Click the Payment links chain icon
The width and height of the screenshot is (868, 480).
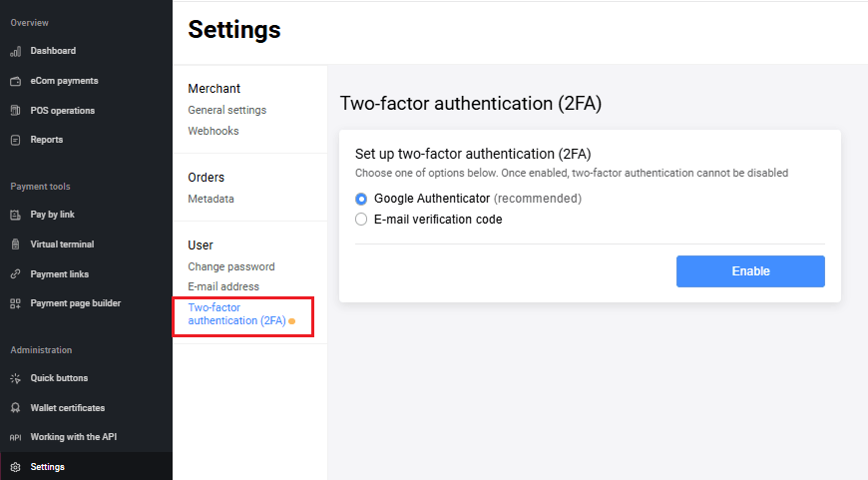click(15, 274)
